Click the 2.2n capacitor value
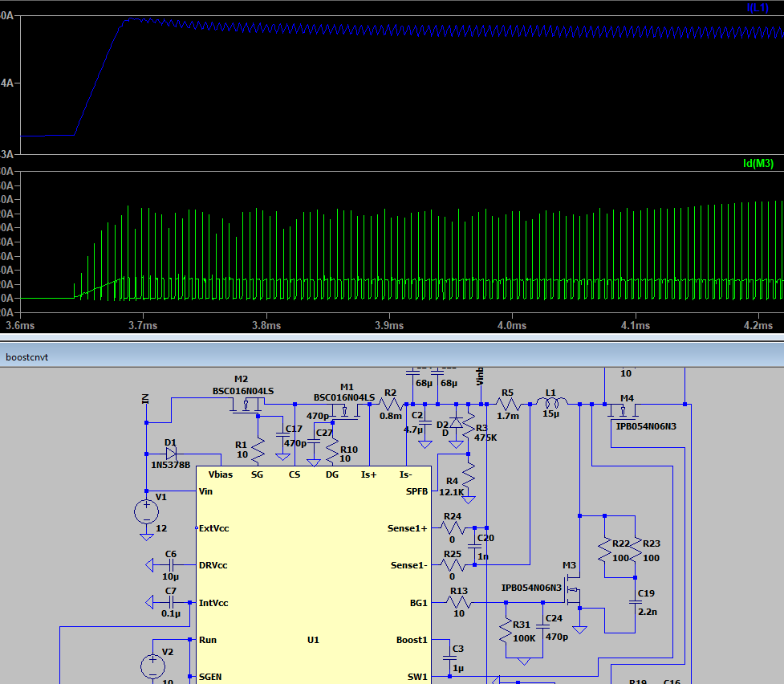The height and width of the screenshot is (684, 784). click(x=648, y=612)
